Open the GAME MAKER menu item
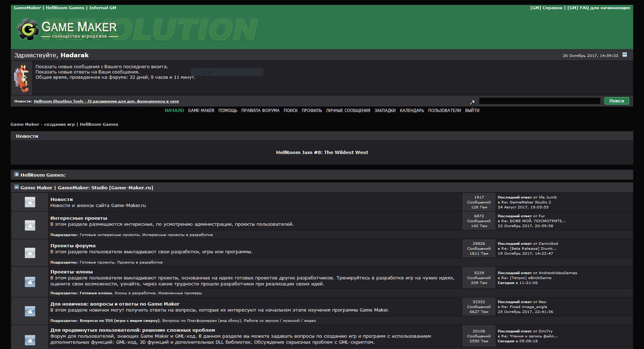Image resolution: width=644 pixels, height=349 pixels. click(x=201, y=111)
